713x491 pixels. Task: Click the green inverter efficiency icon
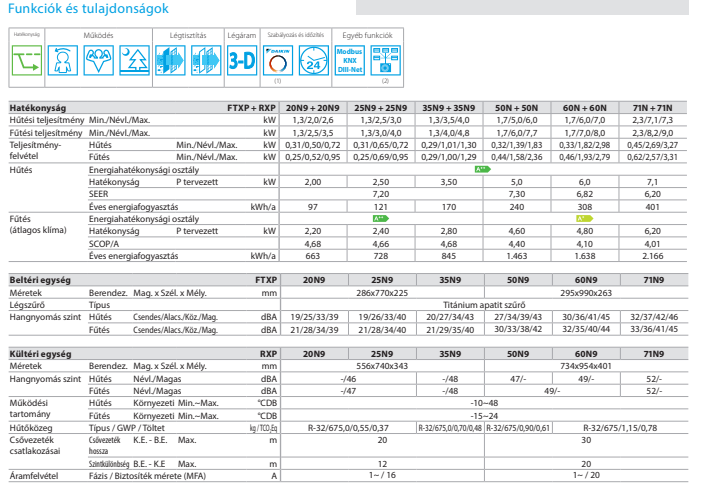pos(27,60)
